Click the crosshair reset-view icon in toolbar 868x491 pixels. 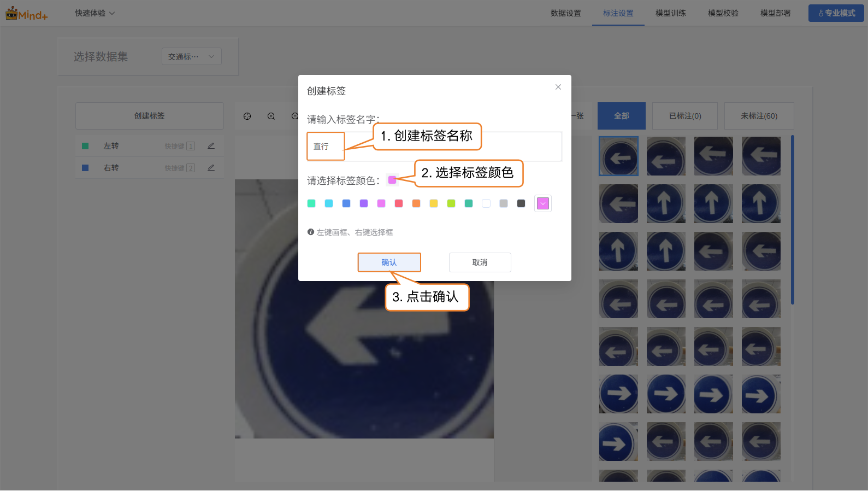click(x=247, y=116)
